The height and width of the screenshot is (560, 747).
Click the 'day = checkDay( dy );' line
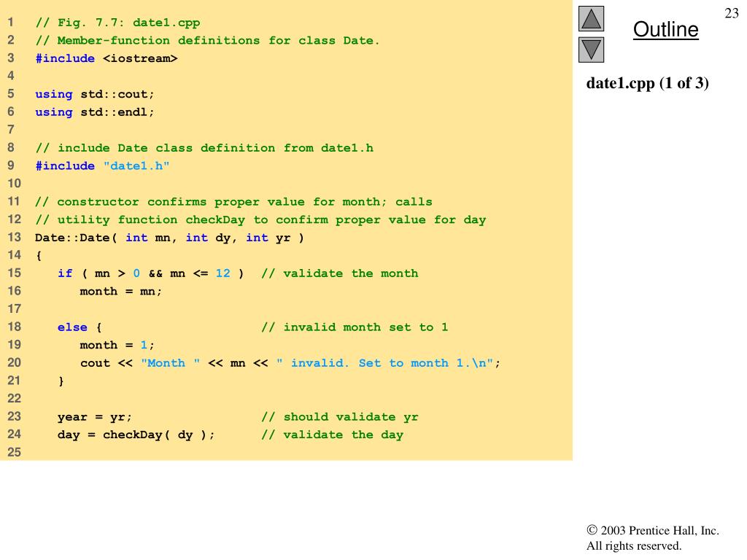point(136,435)
